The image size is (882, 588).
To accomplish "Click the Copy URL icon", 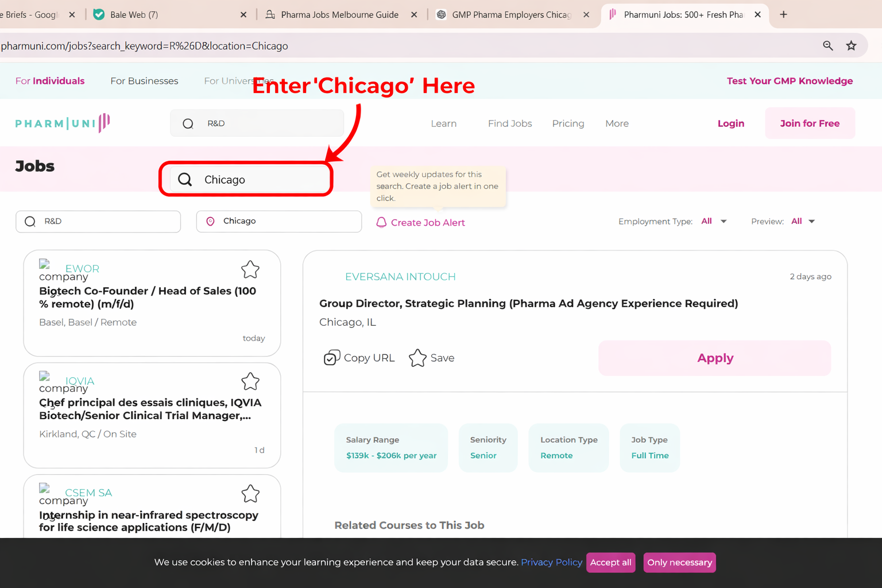I will (332, 358).
